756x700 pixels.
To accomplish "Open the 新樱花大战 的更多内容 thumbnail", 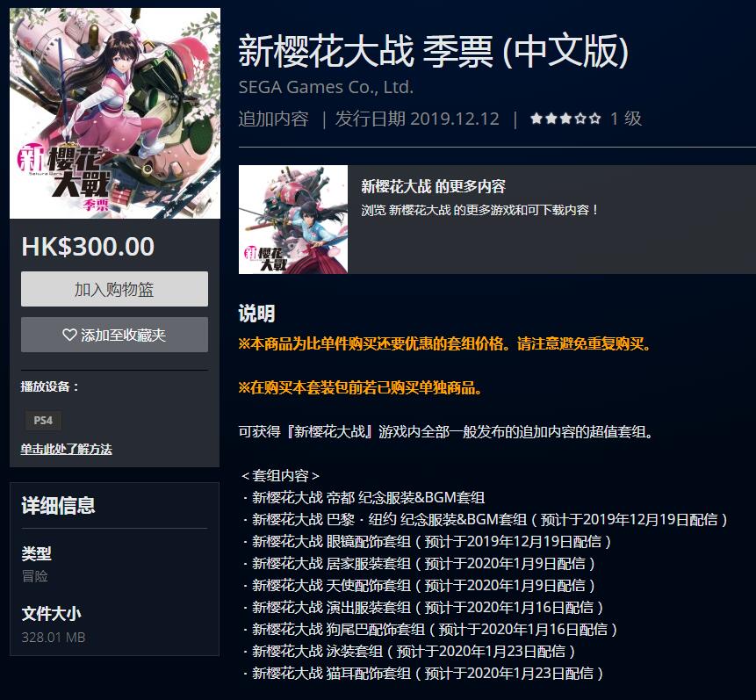I will (x=293, y=220).
